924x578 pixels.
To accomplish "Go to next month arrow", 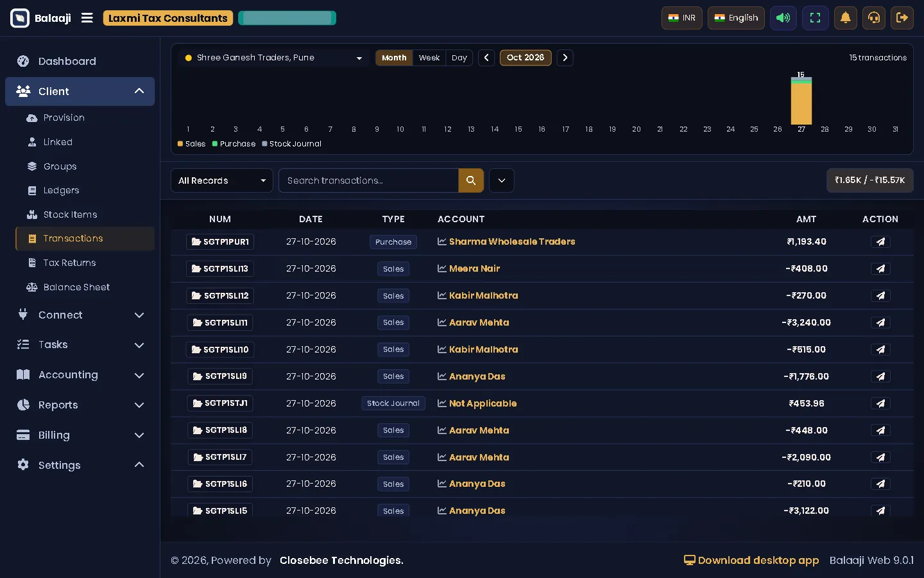I will (x=565, y=58).
